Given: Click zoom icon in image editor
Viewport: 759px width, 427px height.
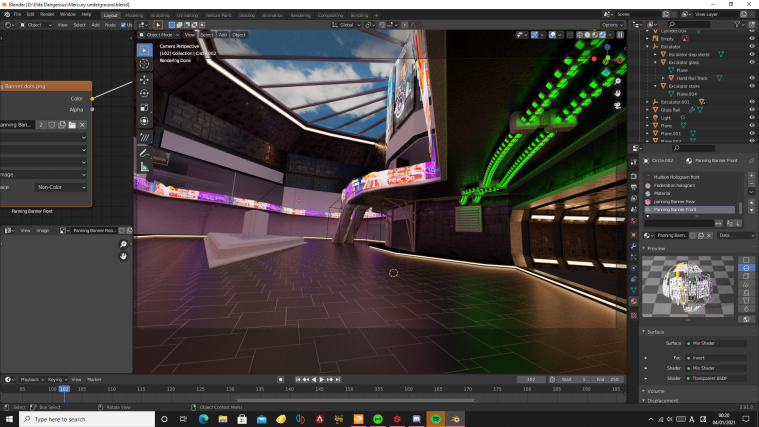Looking at the screenshot, I should coord(123,244).
